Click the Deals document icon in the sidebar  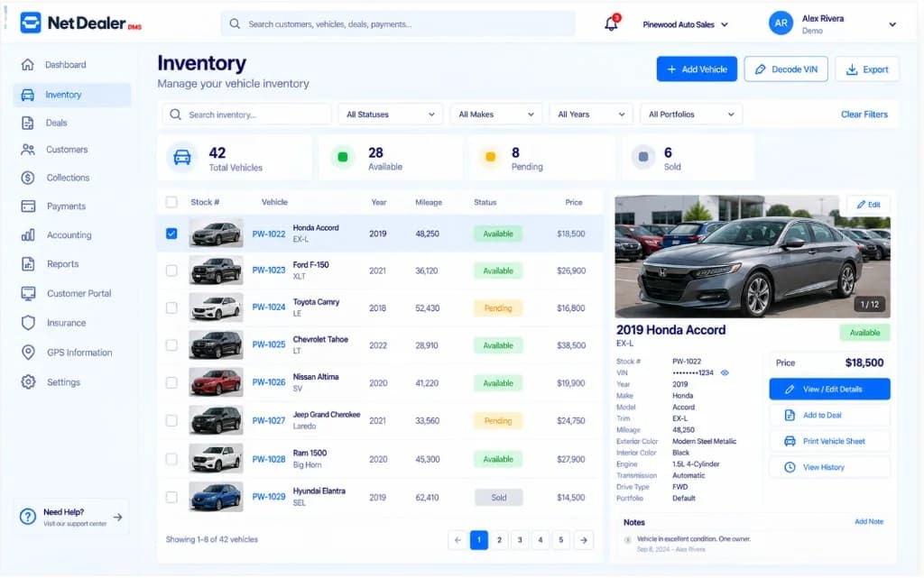[x=28, y=123]
